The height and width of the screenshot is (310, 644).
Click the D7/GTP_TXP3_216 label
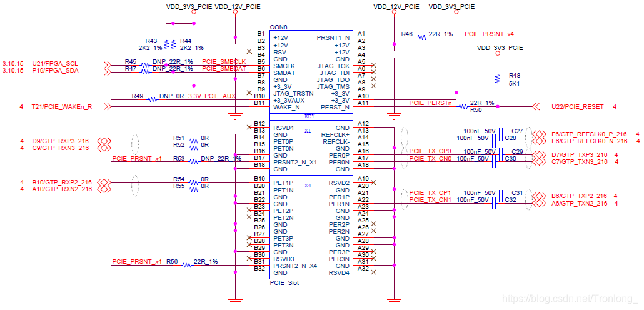580,155
